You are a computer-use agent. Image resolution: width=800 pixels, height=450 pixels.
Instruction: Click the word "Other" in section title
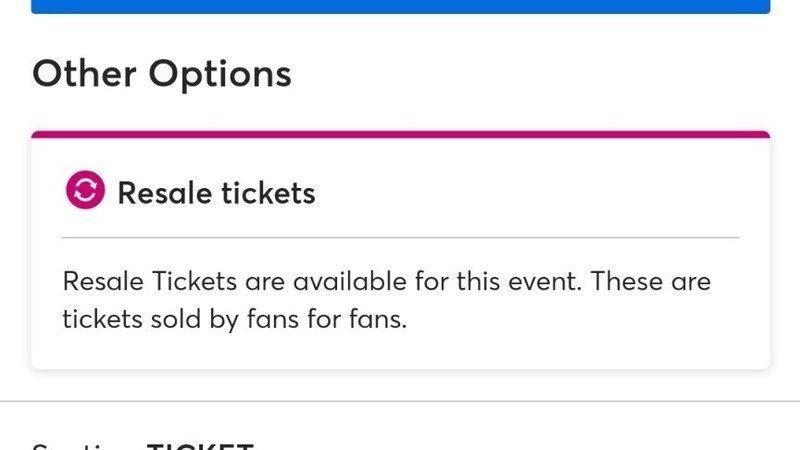point(85,74)
